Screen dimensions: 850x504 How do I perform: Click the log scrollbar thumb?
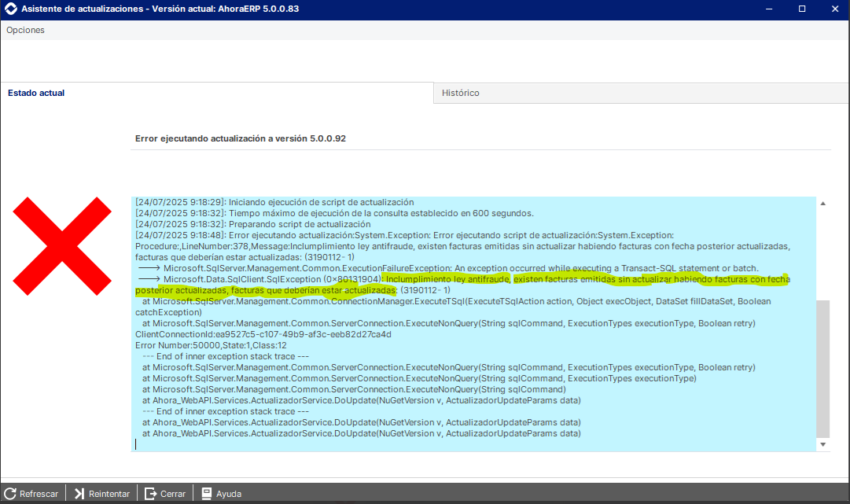pyautogui.click(x=823, y=369)
